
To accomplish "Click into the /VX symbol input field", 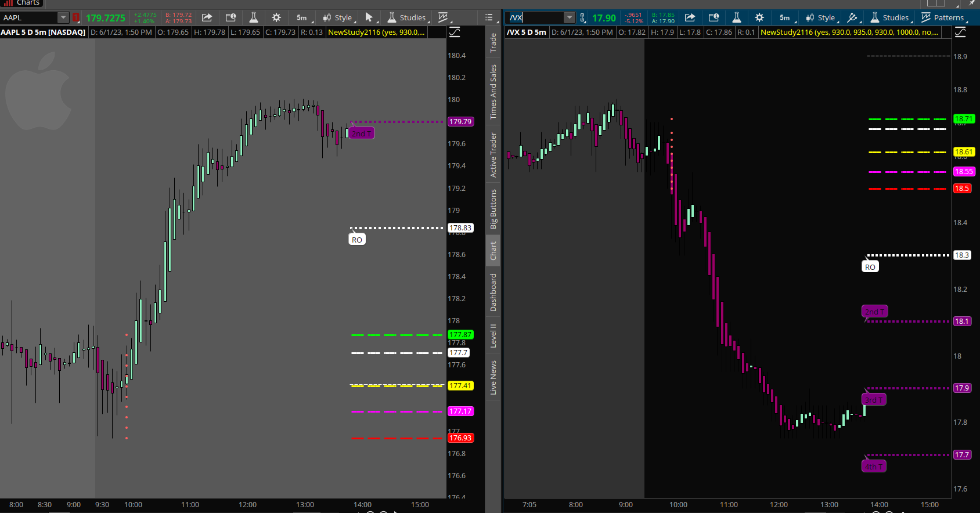I will pyautogui.click(x=534, y=17).
